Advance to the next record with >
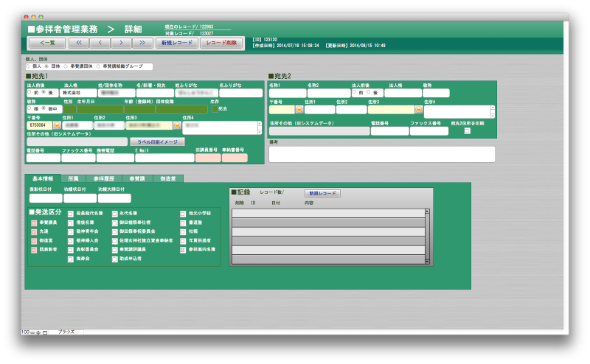Viewport: 590px width, 364px height. tap(120, 43)
